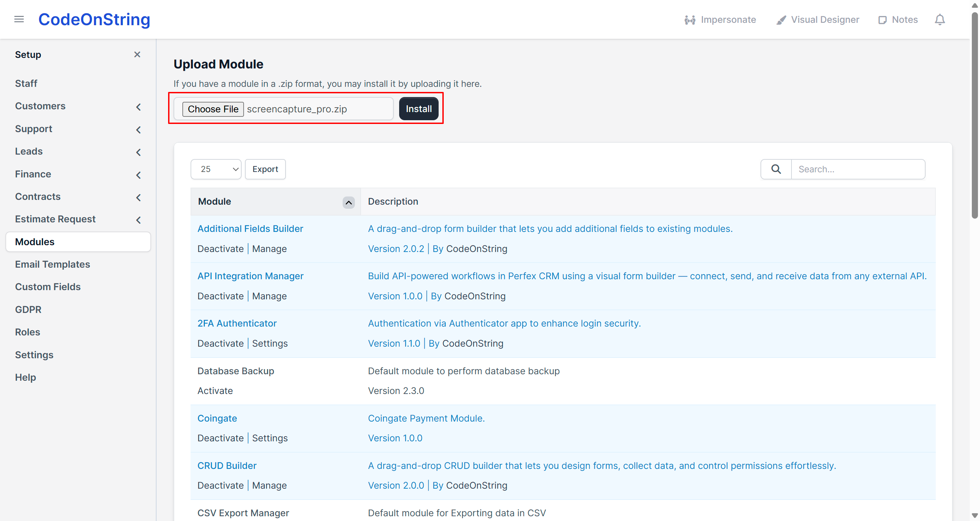This screenshot has width=980, height=521.
Task: Click CodeOnString author link for CRUD Builder
Action: pyautogui.click(x=477, y=486)
